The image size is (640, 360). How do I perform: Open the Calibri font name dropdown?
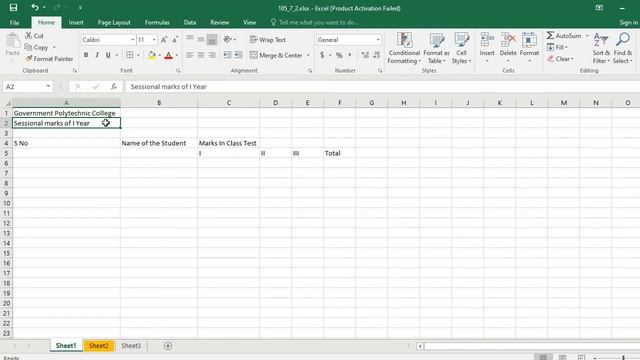pyautogui.click(x=133, y=40)
